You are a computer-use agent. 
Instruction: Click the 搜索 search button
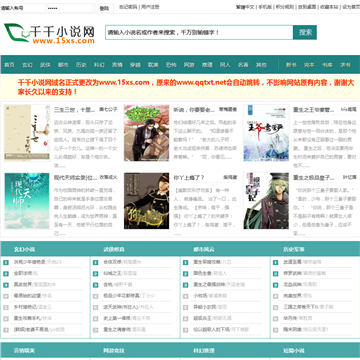[305, 32]
